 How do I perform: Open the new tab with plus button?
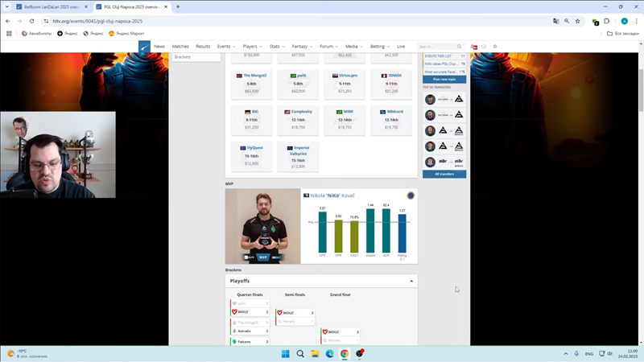coord(178,6)
